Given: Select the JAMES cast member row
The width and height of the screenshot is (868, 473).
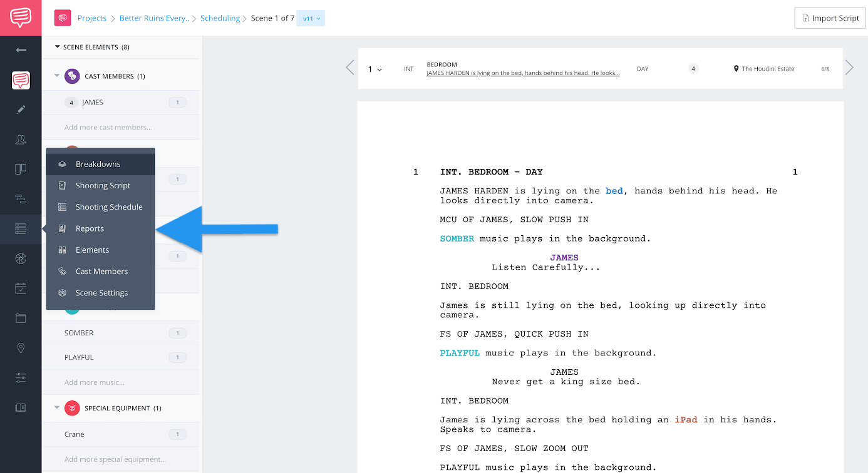Looking at the screenshot, I should point(120,103).
